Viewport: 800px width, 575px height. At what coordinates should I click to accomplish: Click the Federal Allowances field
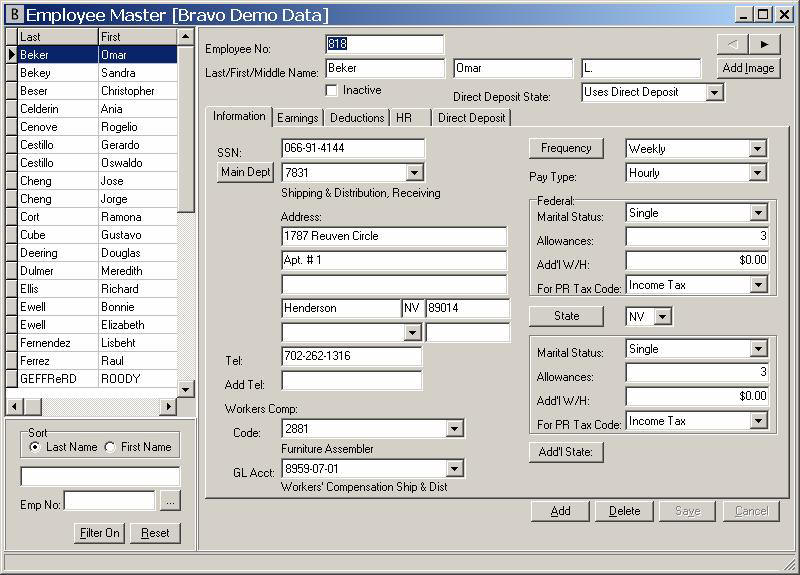pos(697,236)
